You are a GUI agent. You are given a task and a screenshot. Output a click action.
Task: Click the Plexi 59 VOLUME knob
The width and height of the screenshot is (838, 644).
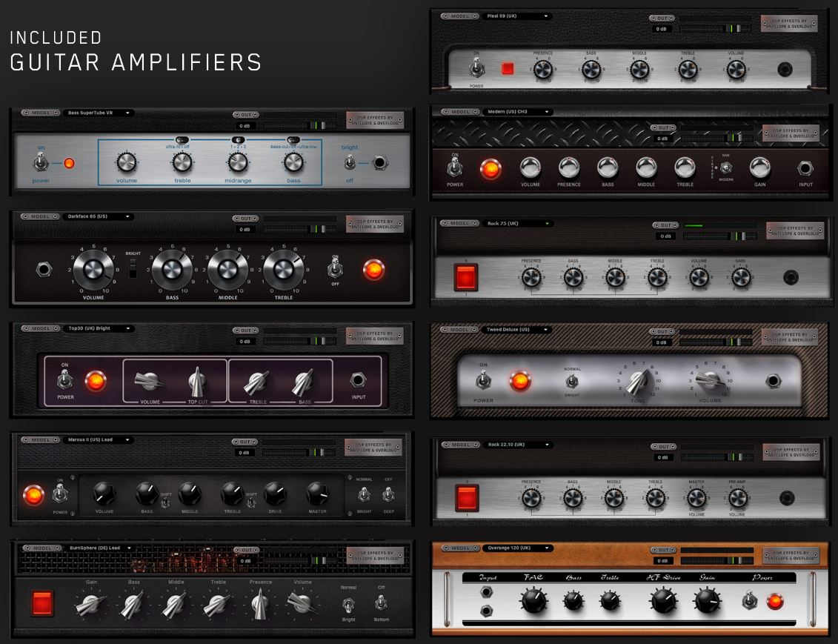click(x=736, y=70)
